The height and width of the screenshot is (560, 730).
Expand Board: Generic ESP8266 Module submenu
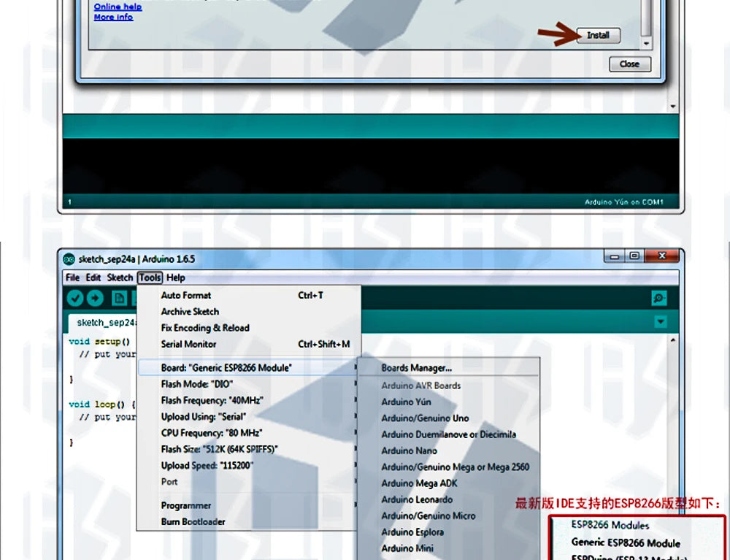[249, 368]
